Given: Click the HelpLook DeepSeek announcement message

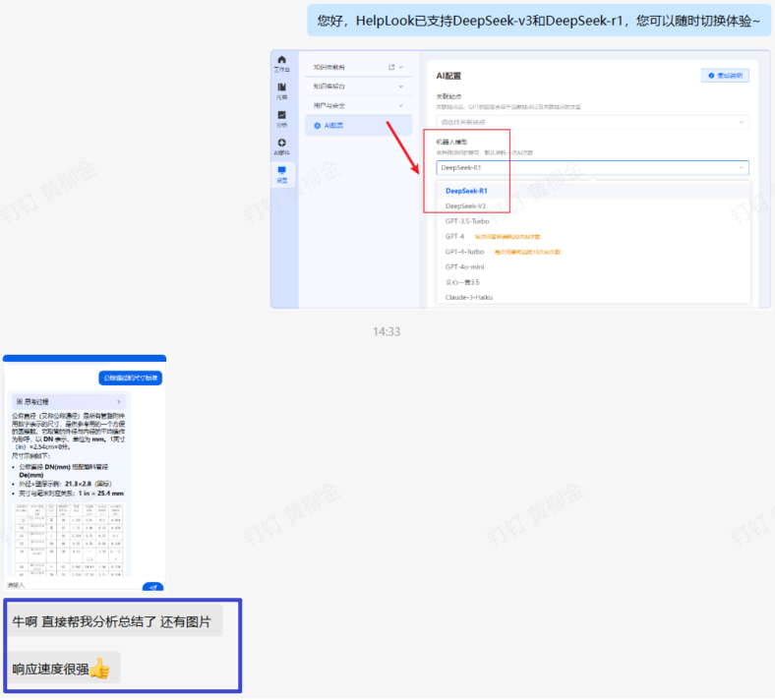Looking at the screenshot, I should [x=539, y=21].
